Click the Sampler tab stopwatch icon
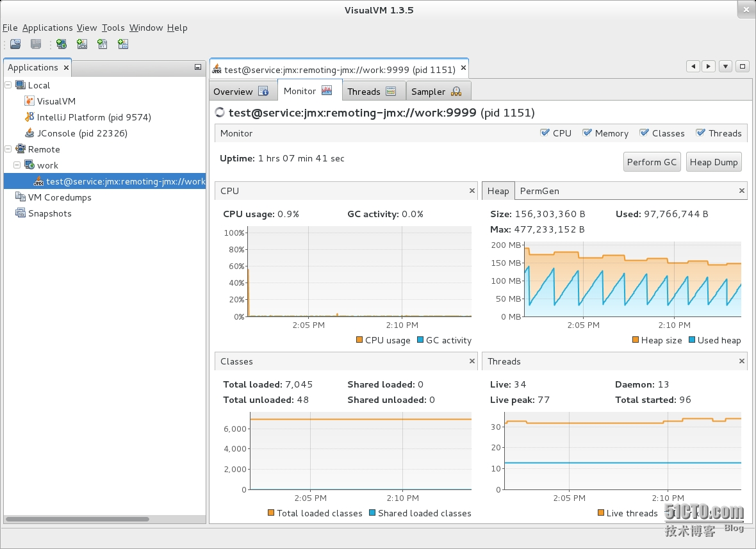The image size is (756, 549). coord(456,91)
